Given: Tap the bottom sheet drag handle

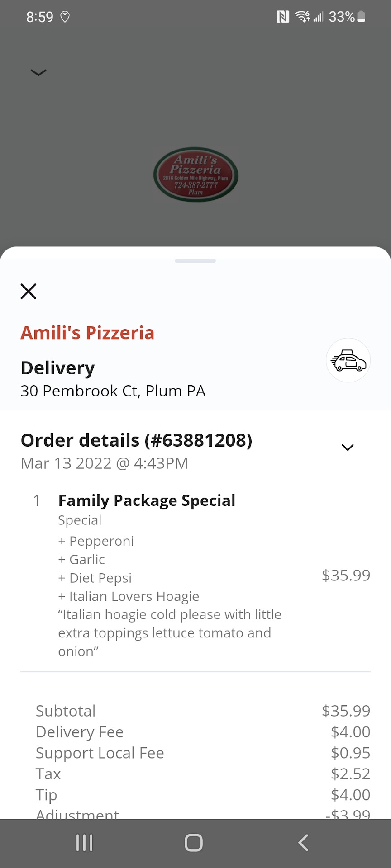Looking at the screenshot, I should (195, 261).
